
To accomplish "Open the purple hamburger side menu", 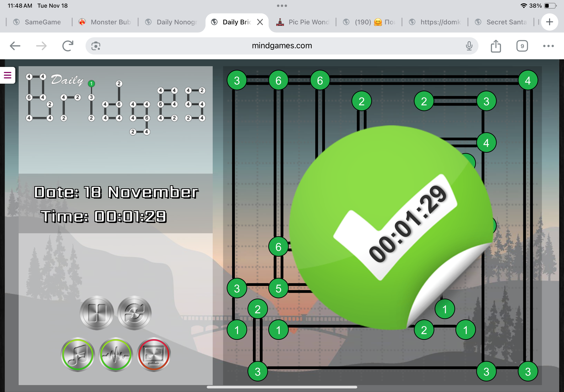I will tap(8, 75).
